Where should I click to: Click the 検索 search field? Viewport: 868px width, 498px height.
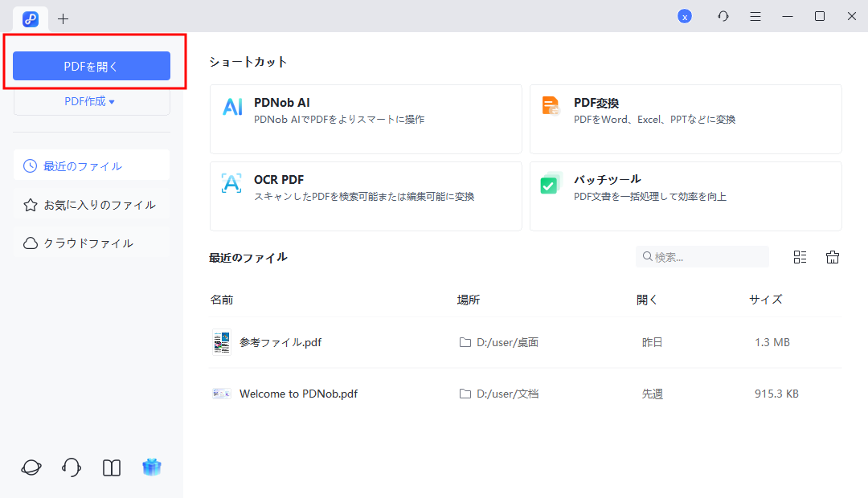pos(702,256)
